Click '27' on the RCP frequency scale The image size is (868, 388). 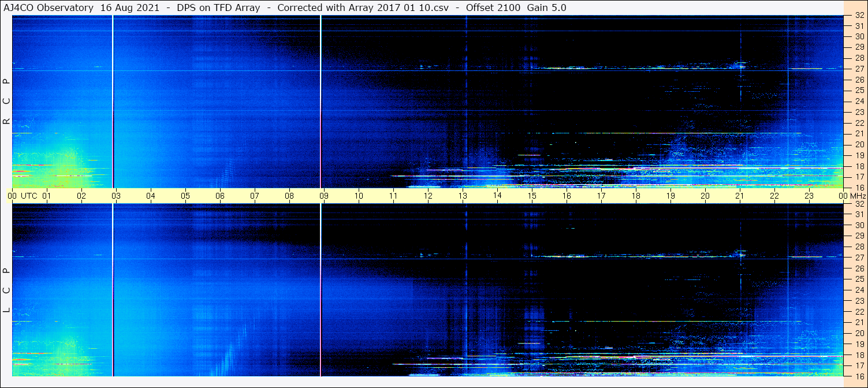859,69
